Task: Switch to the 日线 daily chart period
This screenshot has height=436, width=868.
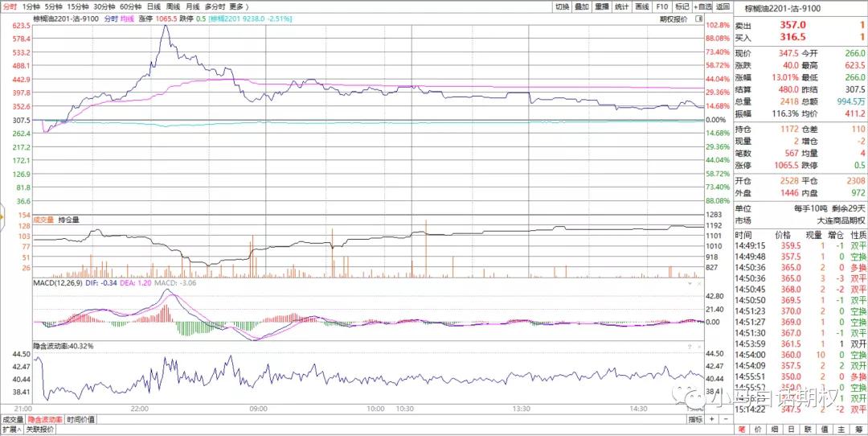Action: (153, 6)
